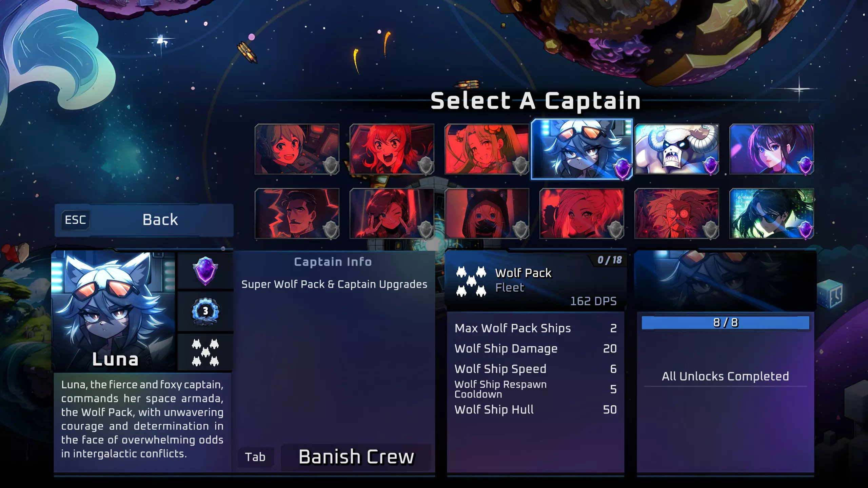Click the purple shield rank icon beside Luna
Image resolution: width=868 pixels, height=488 pixels.
(x=205, y=271)
